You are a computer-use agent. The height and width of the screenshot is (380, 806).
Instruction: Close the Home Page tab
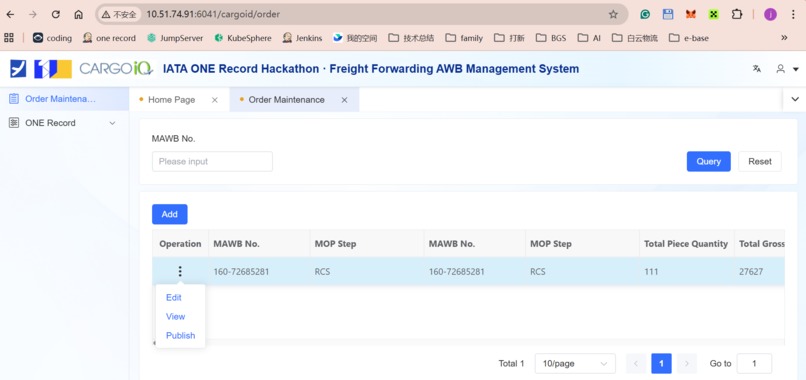click(215, 100)
